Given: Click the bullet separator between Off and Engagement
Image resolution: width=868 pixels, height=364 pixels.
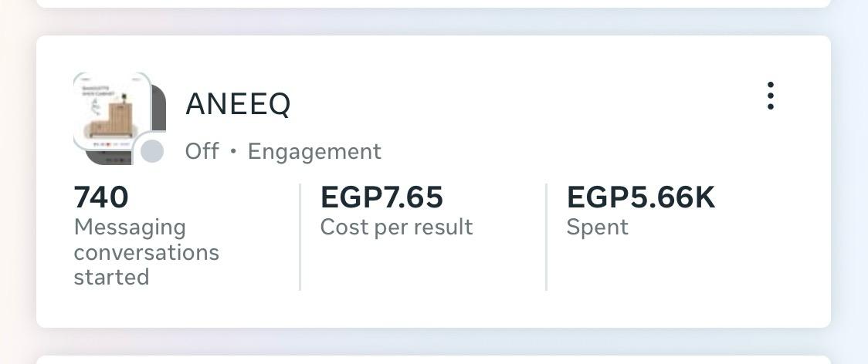Looking at the screenshot, I should click(x=233, y=151).
